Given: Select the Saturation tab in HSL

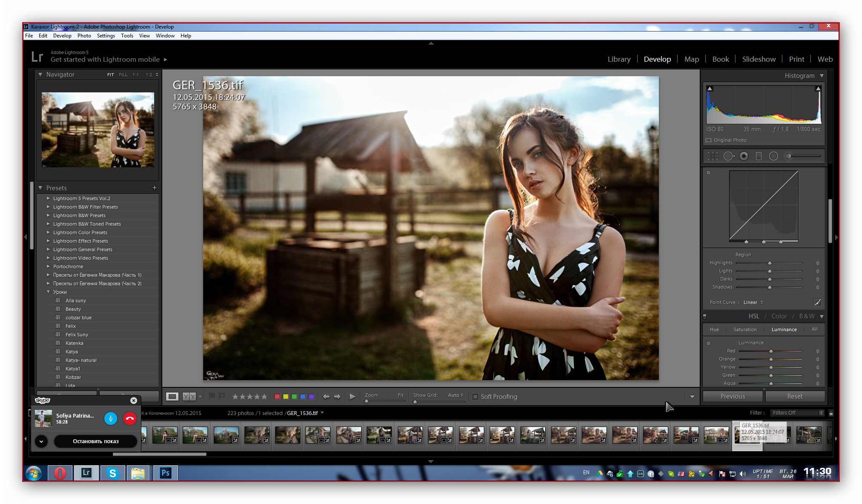Looking at the screenshot, I should pos(745,329).
